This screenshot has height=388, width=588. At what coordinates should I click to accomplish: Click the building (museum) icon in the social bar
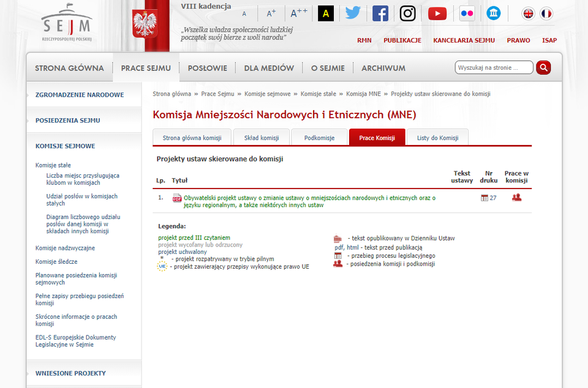(494, 13)
